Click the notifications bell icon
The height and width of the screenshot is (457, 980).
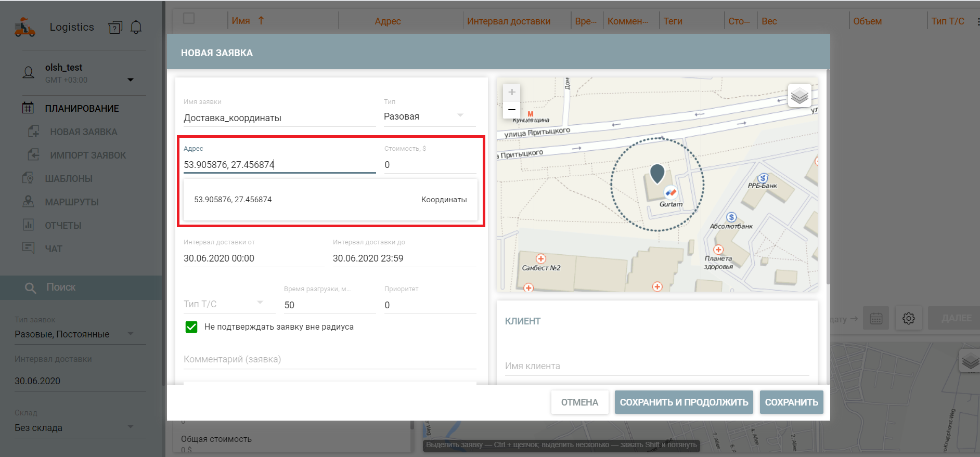click(136, 27)
